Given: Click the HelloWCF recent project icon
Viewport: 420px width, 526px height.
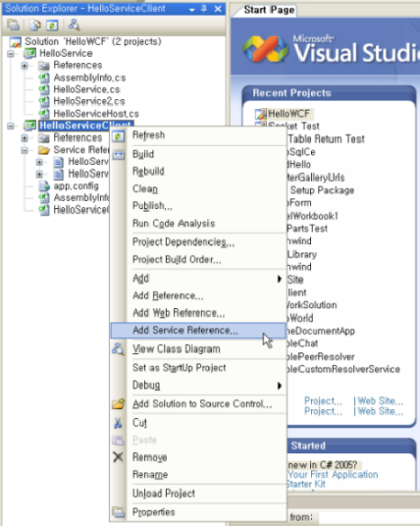Looking at the screenshot, I should point(261,115).
